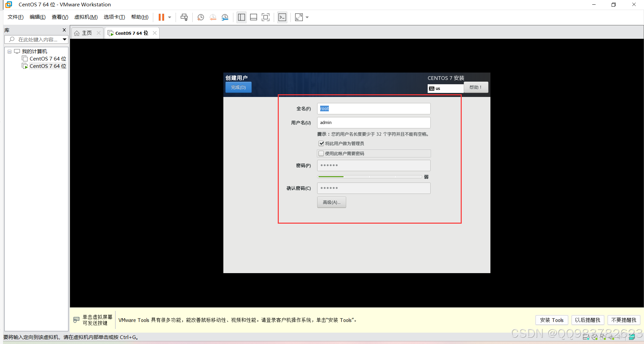Open the power options dropdown arrow next to pause
Screen dimensions: 644x344
coord(170,17)
